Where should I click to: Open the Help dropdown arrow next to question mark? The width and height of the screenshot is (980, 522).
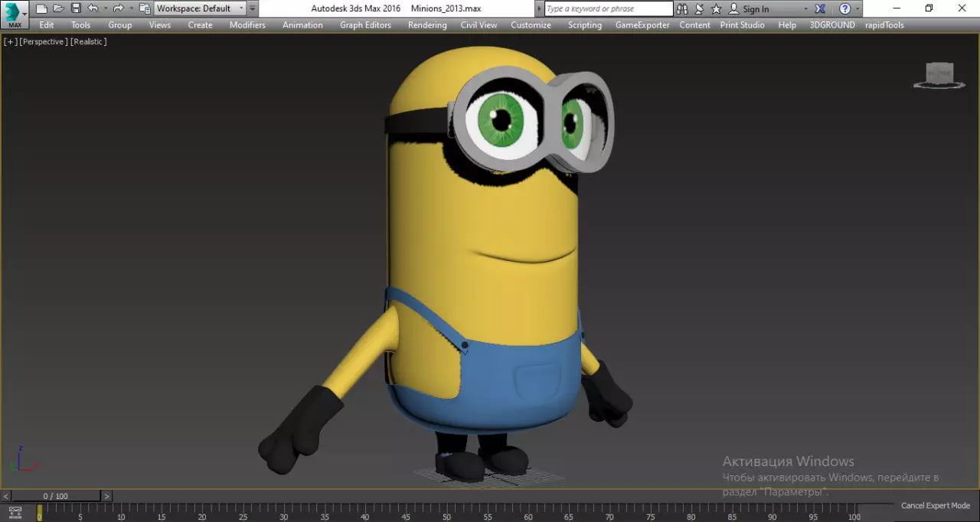point(857,8)
